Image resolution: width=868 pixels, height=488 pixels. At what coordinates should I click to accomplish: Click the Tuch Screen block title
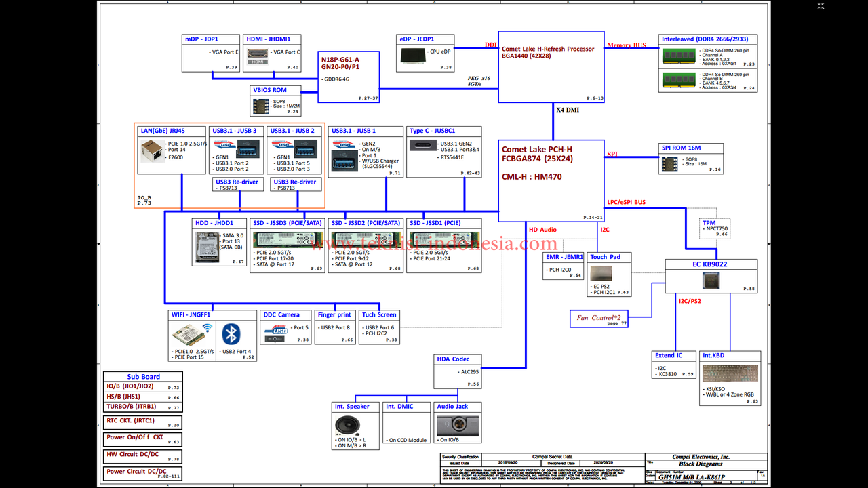[379, 314]
